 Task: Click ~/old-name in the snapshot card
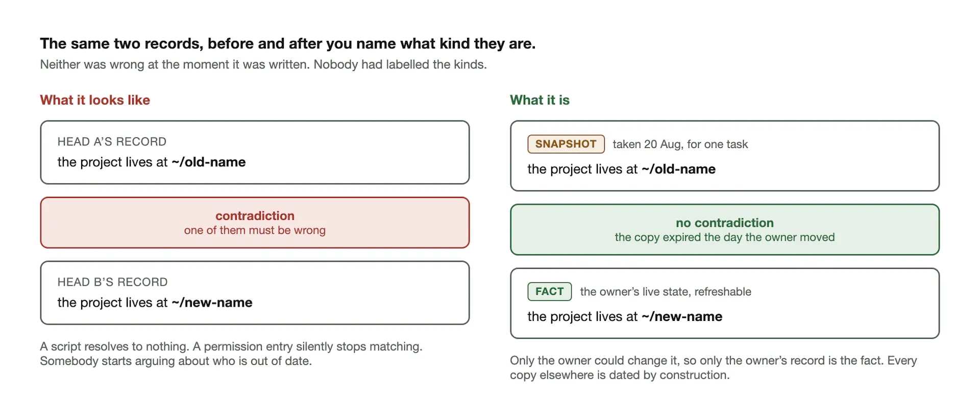679,169
